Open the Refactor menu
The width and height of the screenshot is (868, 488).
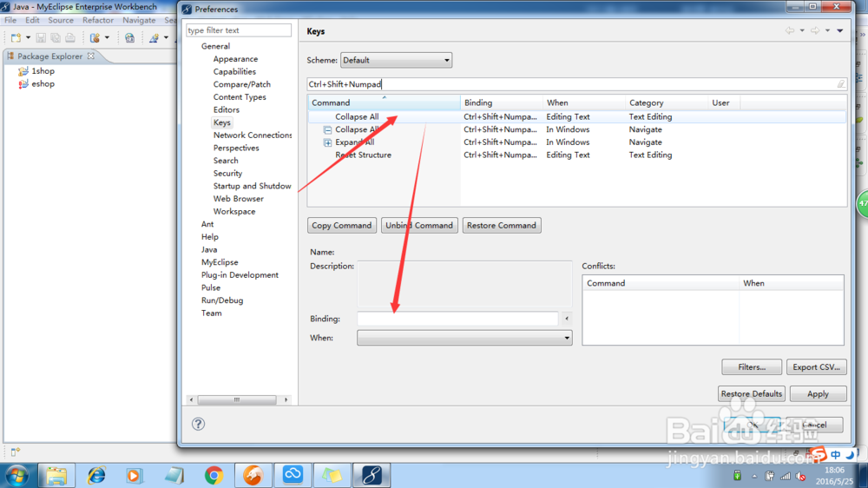98,20
